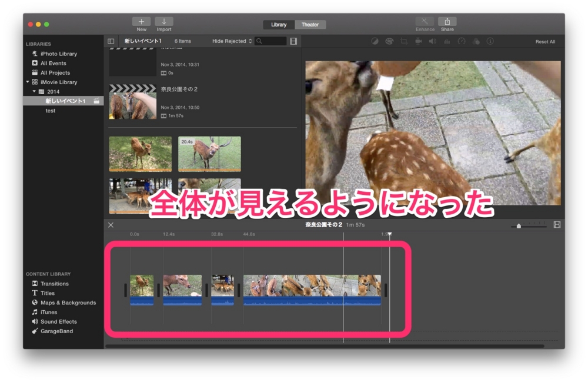The width and height of the screenshot is (588, 382).
Task: Click the Import button in the toolbar
Action: (164, 22)
